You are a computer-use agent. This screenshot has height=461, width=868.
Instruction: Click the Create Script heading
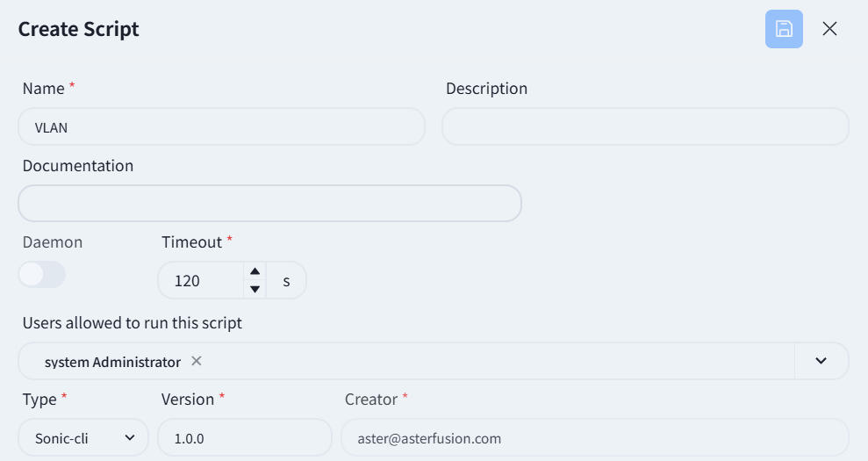point(79,29)
